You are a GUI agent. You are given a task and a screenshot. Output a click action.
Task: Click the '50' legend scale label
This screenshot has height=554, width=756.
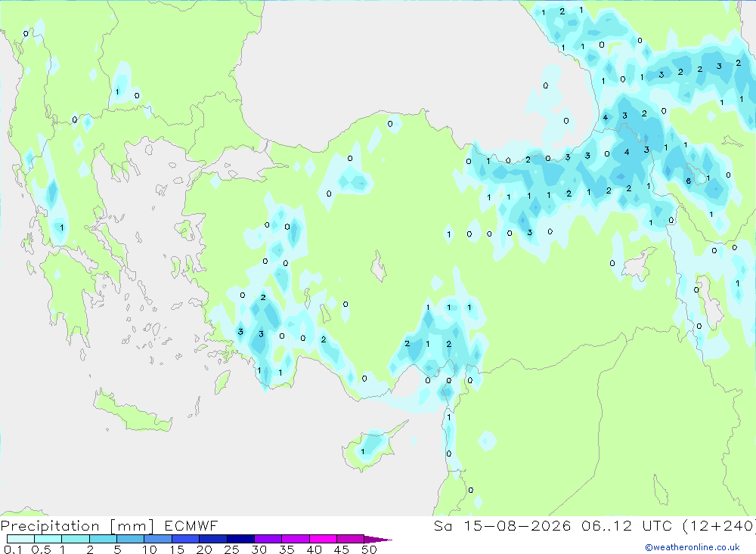[369, 549]
